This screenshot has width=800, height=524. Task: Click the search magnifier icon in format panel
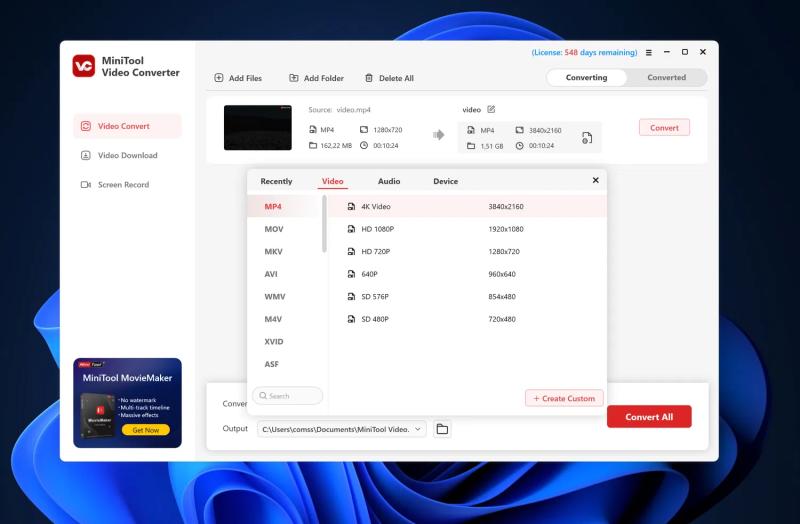pyautogui.click(x=263, y=395)
